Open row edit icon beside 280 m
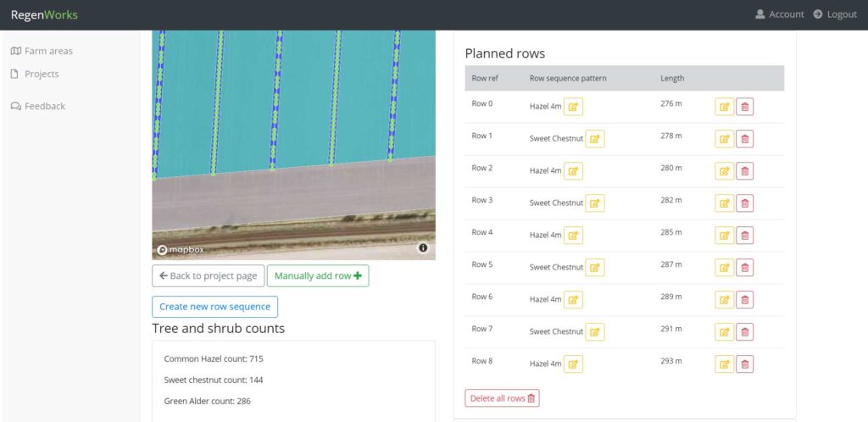The image size is (868, 422). pos(724,171)
